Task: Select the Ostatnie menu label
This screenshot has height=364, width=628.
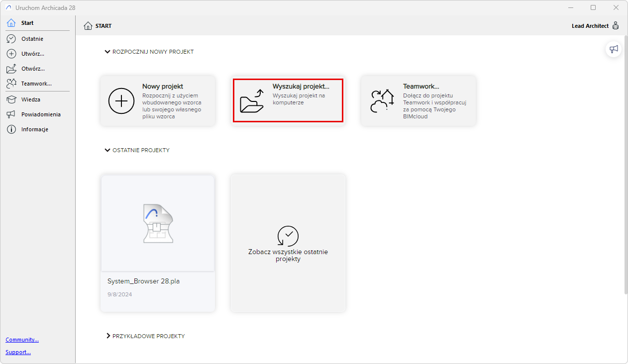Action: coord(32,39)
